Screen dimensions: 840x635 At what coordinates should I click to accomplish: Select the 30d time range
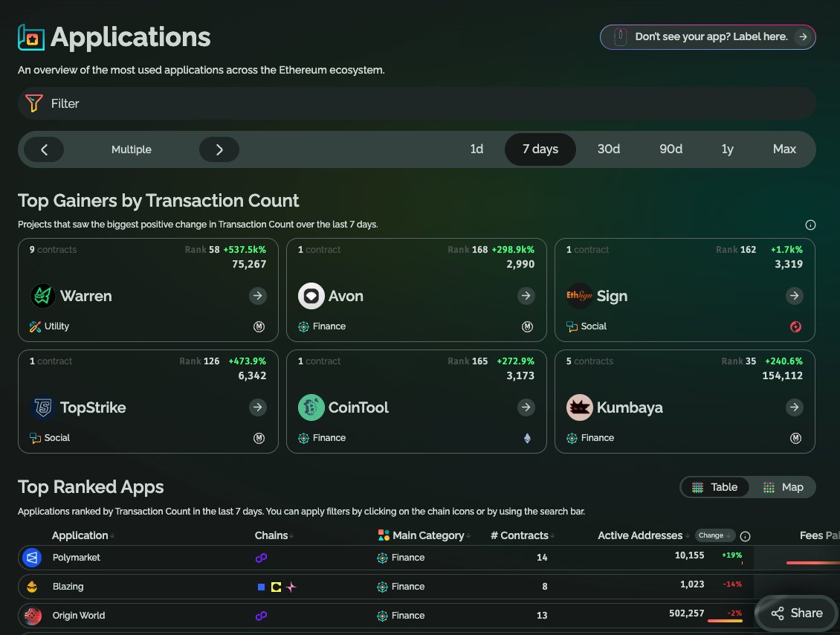609,149
